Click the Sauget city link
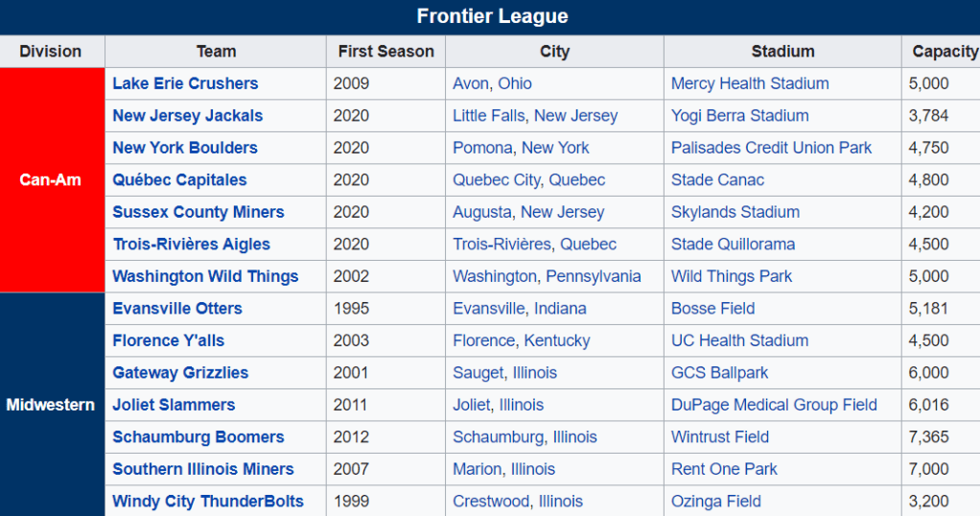The height and width of the screenshot is (516, 980). (x=478, y=373)
